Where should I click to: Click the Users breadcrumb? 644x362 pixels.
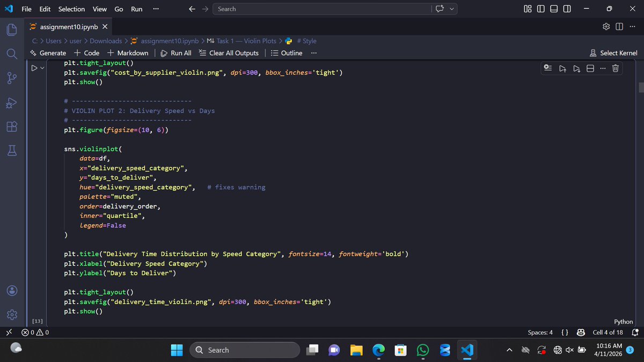[54, 41]
